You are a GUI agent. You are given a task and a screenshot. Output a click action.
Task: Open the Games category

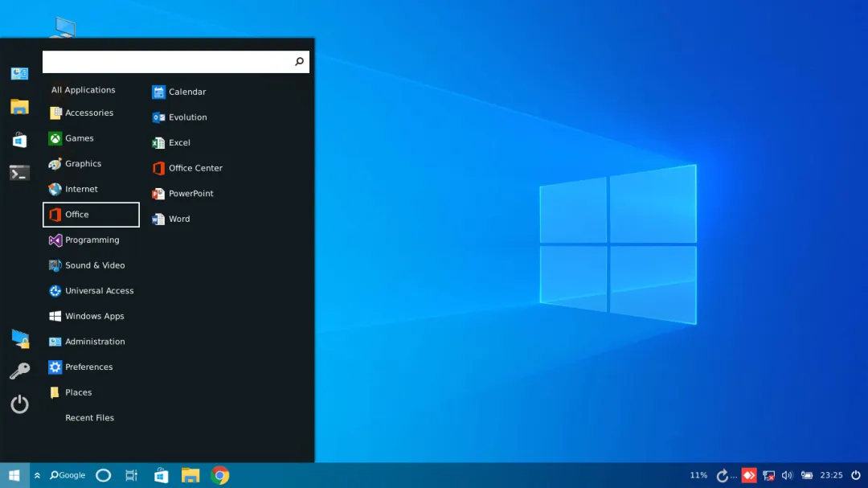click(x=91, y=138)
